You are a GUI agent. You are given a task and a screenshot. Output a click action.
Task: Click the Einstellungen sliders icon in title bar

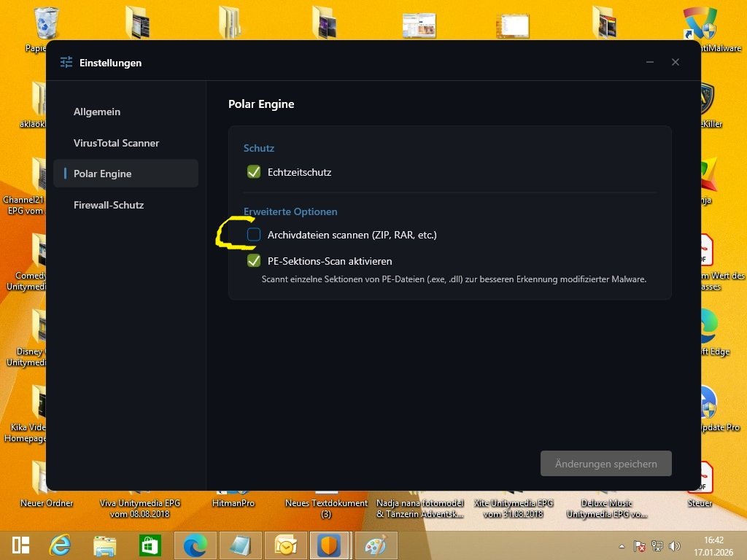66,63
